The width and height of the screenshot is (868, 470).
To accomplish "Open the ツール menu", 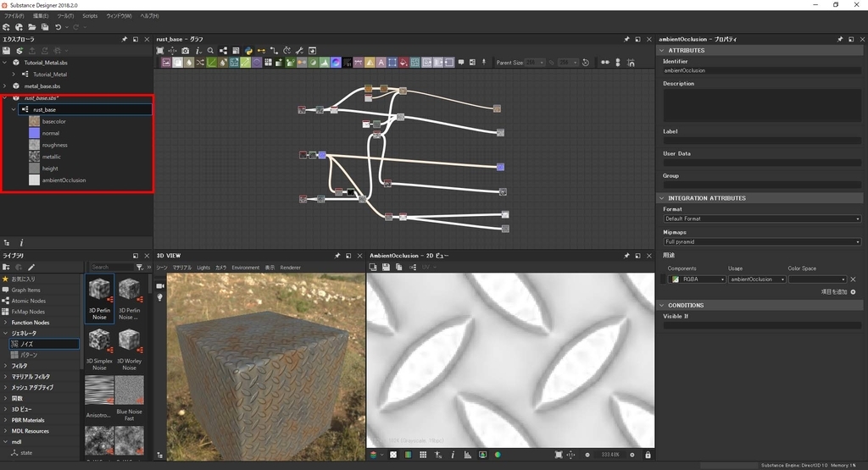I will pos(65,16).
